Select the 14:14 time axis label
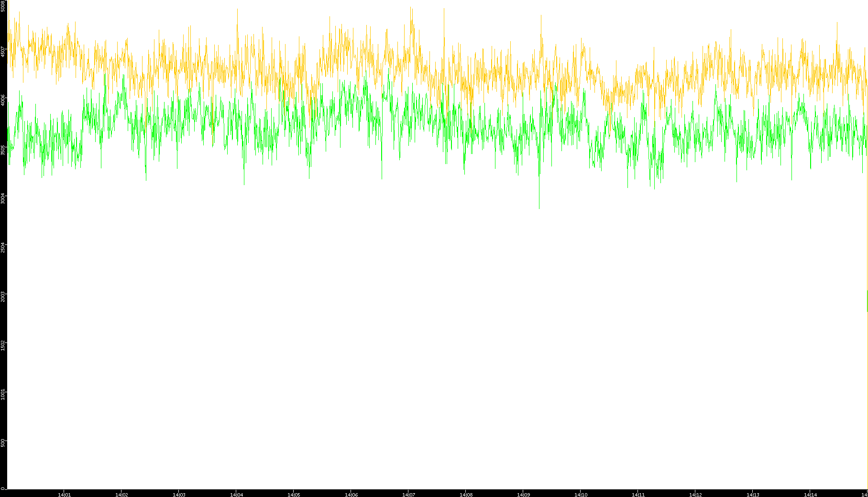This screenshot has width=868, height=497. click(x=810, y=495)
